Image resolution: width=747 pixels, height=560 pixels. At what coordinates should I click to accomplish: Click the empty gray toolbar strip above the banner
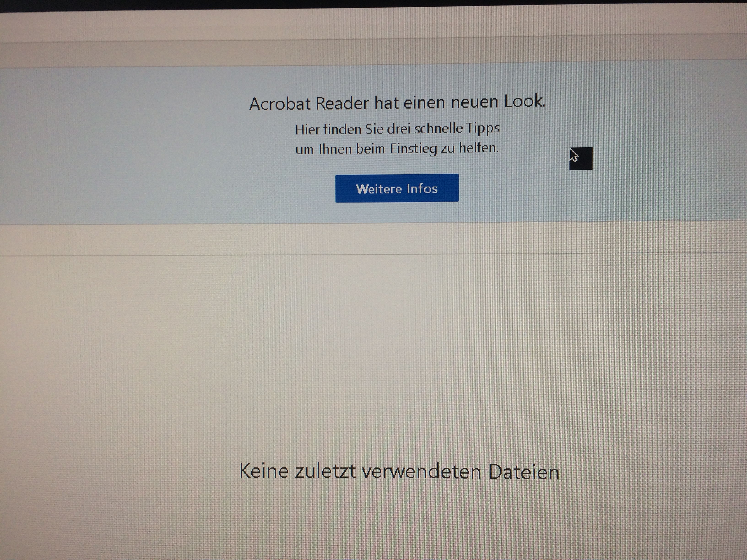(371, 52)
